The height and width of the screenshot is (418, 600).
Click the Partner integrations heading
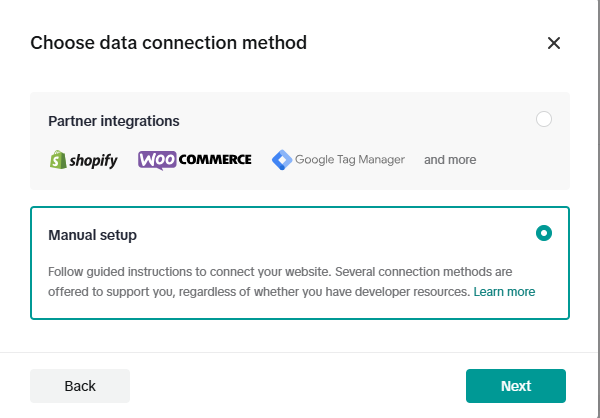(114, 121)
